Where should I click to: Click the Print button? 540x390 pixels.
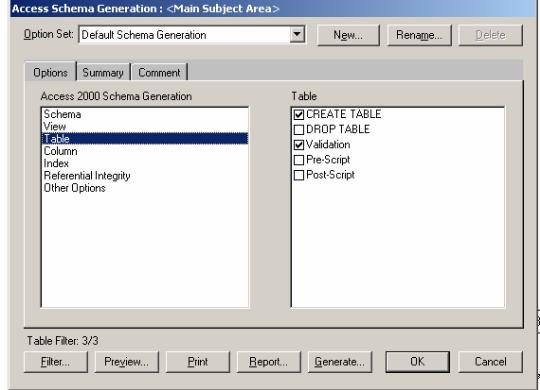tap(198, 362)
